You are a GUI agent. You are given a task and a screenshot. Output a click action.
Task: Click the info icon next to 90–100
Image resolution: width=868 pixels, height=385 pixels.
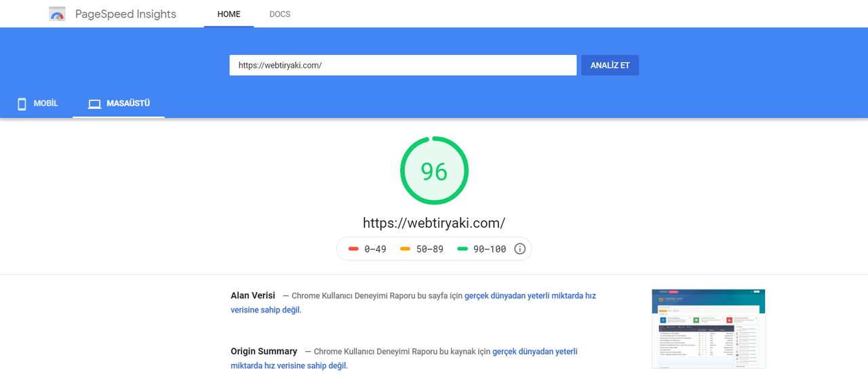520,249
